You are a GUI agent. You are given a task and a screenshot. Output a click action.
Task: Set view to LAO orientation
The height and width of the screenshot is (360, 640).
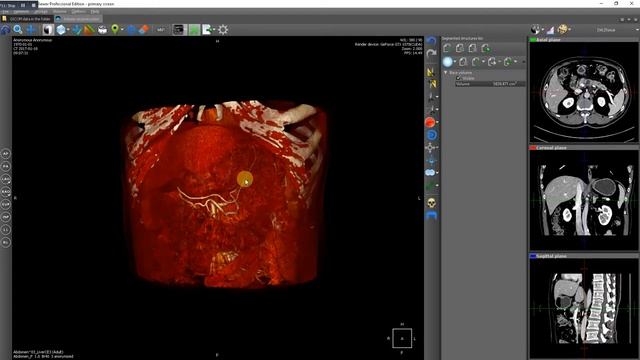click(x=6, y=179)
